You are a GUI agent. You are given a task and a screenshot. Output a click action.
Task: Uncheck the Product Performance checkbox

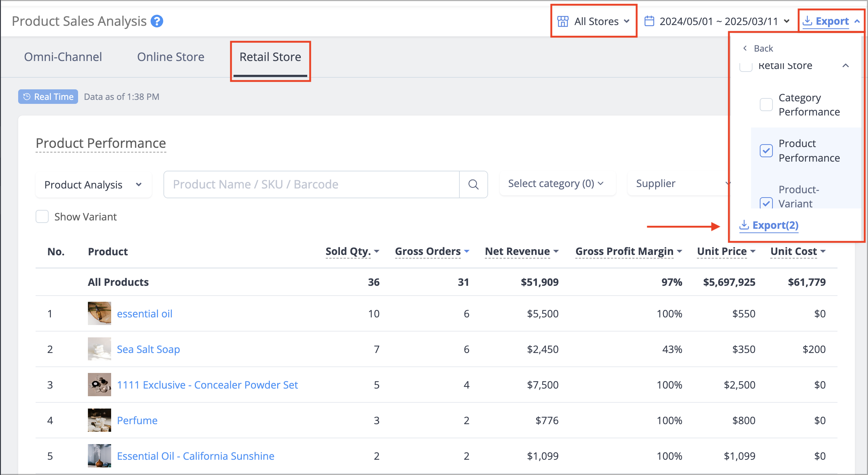point(766,150)
